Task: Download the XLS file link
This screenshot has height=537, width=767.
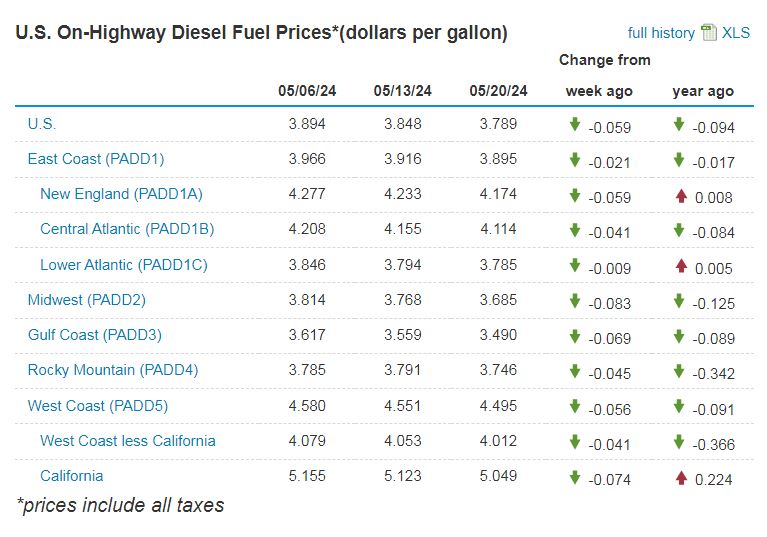Action: tap(738, 33)
